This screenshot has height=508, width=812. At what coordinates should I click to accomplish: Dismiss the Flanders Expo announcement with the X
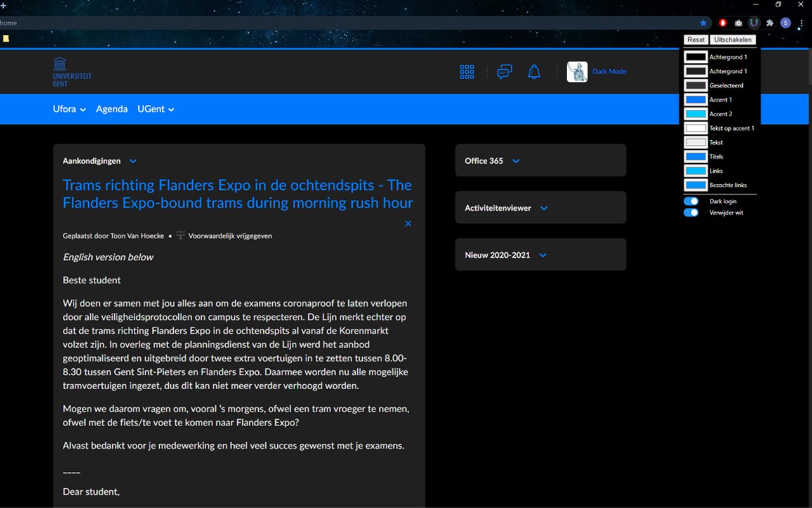[408, 224]
